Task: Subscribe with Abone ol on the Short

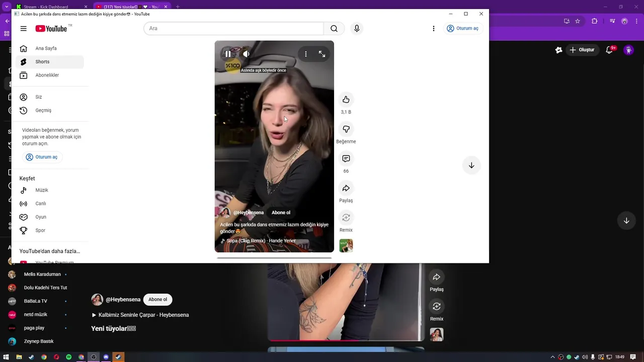Action: [x=281, y=213]
